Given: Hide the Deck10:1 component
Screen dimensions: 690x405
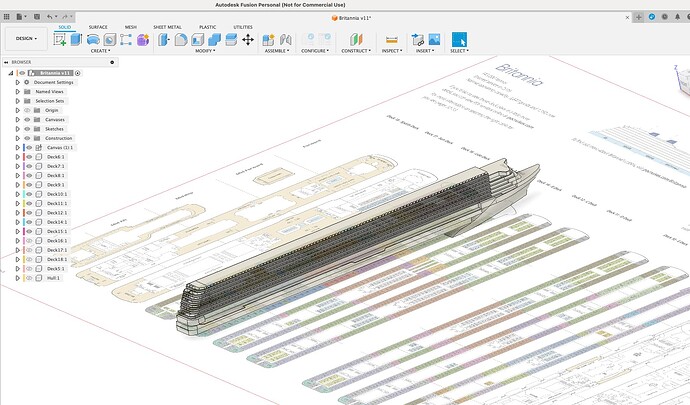Looking at the screenshot, I should point(29,194).
